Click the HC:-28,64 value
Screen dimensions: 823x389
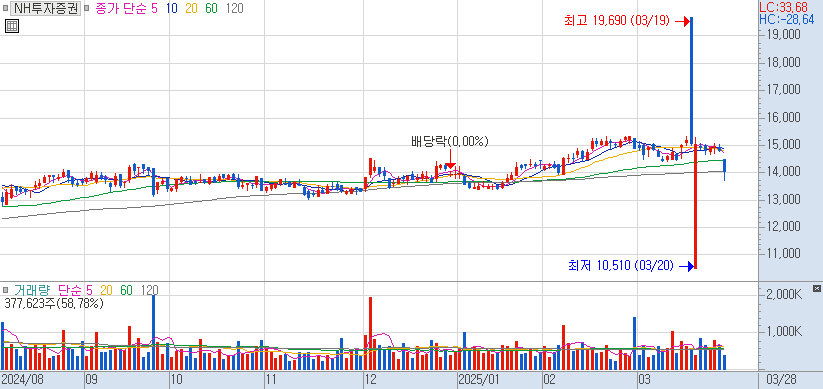[x=787, y=20]
